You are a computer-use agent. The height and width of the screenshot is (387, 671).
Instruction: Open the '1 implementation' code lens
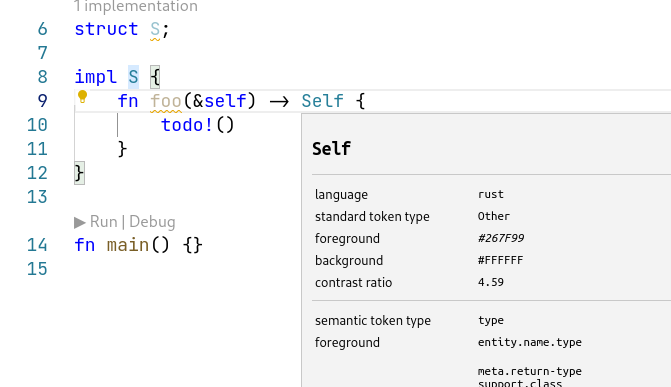tap(136, 6)
